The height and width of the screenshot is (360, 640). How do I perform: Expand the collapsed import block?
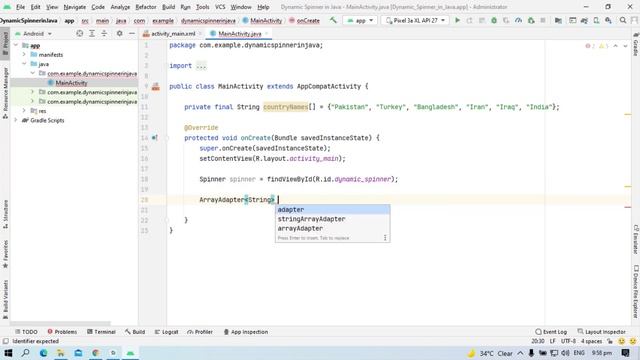(x=201, y=66)
